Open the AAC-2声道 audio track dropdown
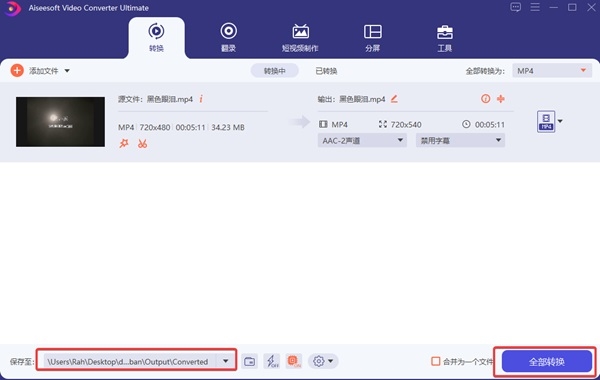The image size is (600, 380). point(362,140)
